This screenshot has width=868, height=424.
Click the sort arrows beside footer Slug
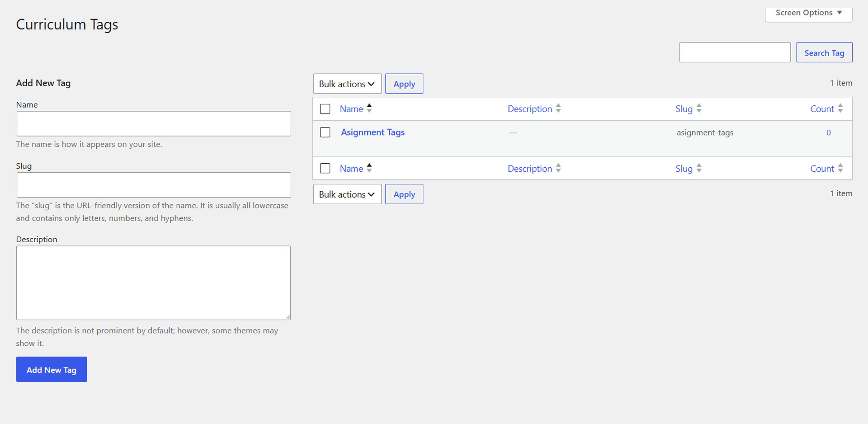699,168
